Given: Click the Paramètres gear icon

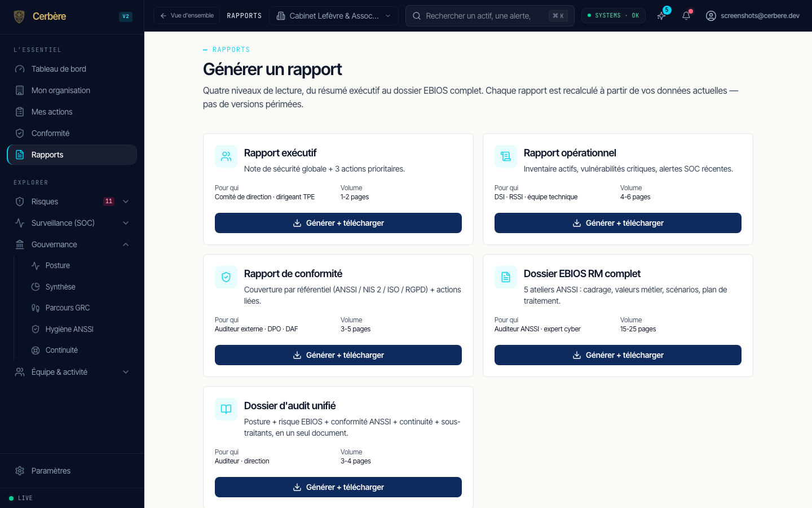Looking at the screenshot, I should (x=20, y=471).
